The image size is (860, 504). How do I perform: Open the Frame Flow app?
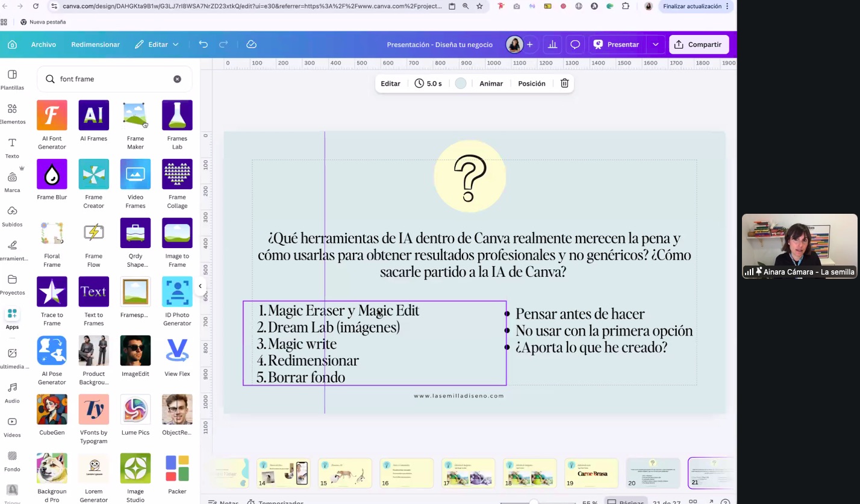tap(93, 233)
